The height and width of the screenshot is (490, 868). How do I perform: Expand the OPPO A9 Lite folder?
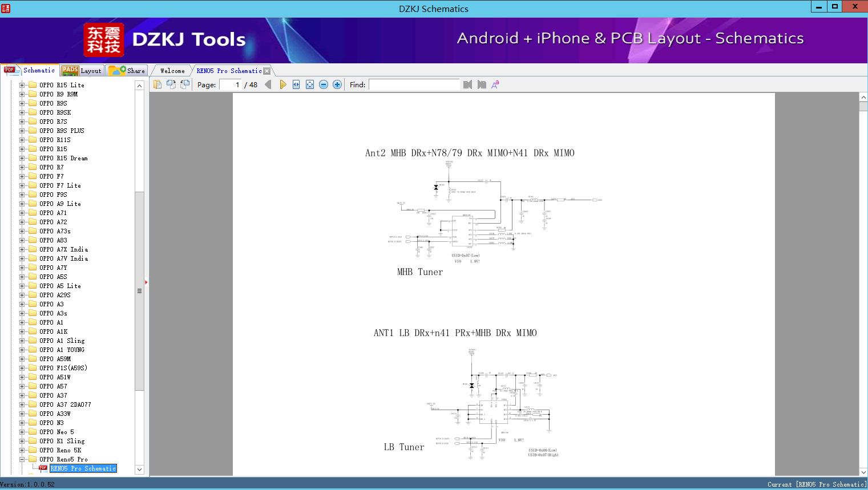(x=22, y=204)
